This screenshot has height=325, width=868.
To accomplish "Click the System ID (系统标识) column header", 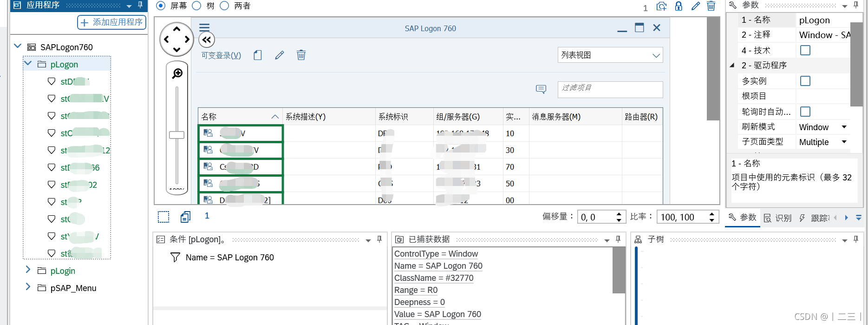I will 404,117.
